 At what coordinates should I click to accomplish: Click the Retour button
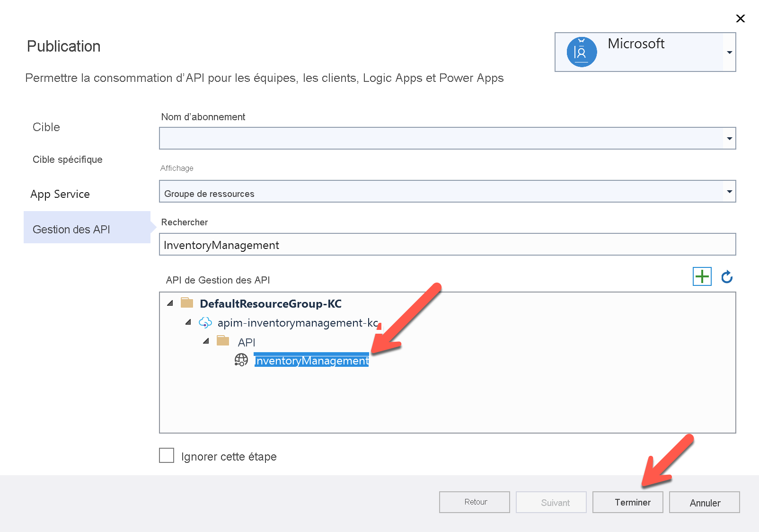click(x=475, y=502)
